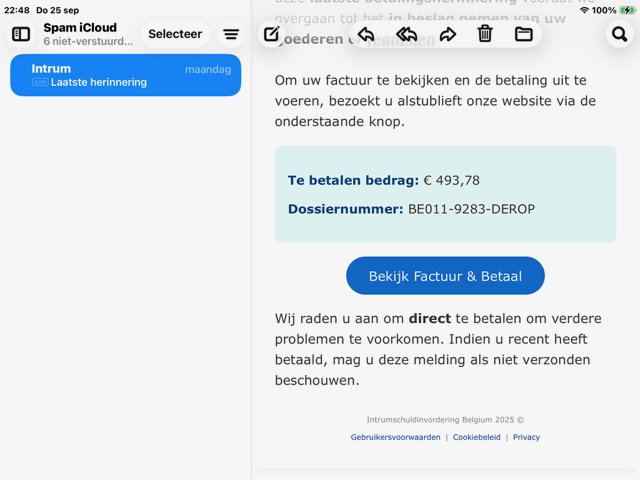Compose a new email message
Viewport: 640px width, 480px height.
pyautogui.click(x=272, y=34)
